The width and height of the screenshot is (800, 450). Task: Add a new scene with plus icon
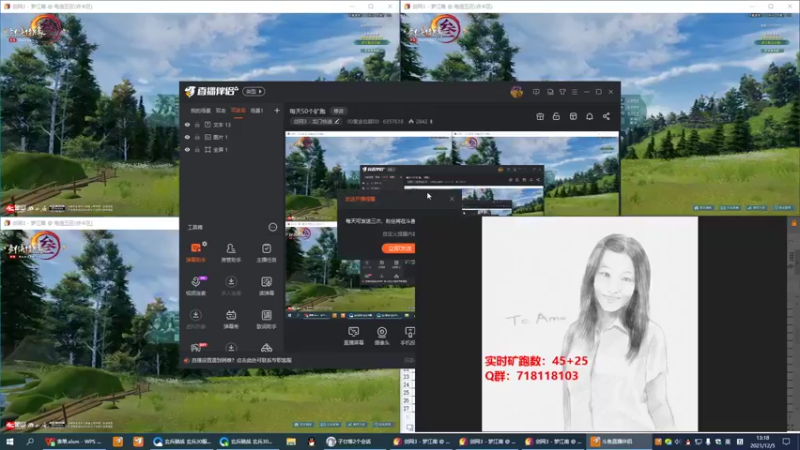(277, 110)
